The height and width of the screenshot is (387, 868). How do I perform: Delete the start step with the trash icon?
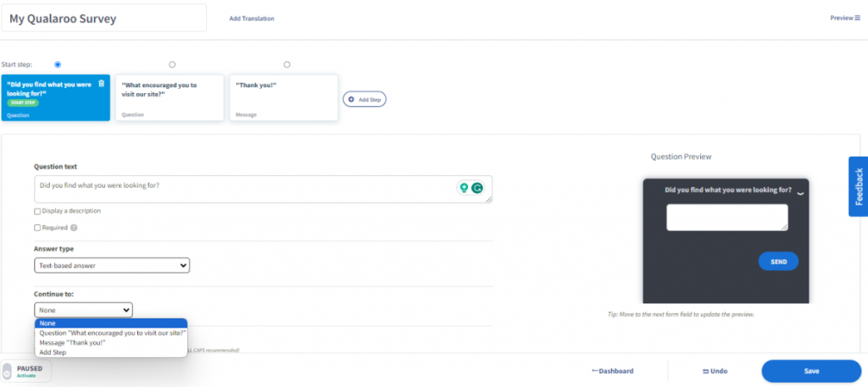point(101,84)
